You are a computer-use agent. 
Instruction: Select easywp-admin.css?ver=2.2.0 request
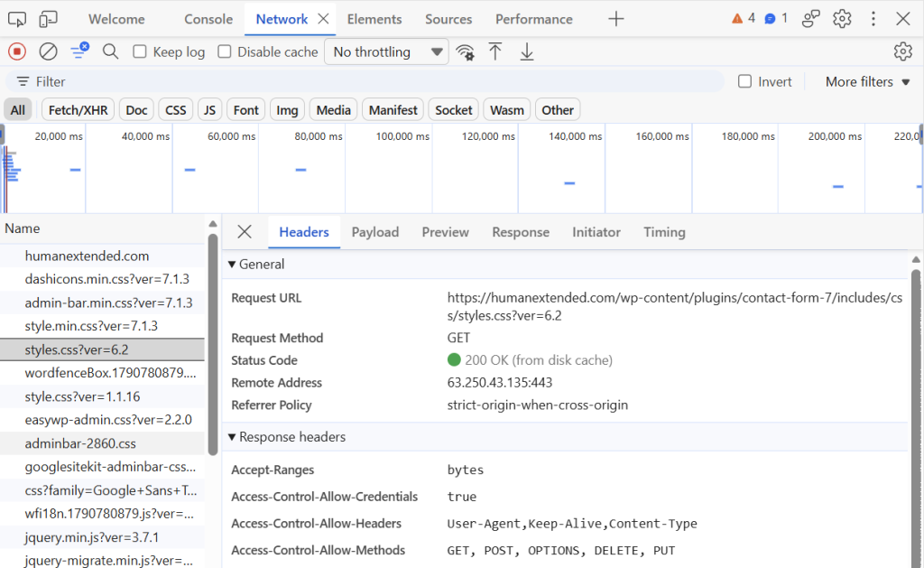coord(103,420)
